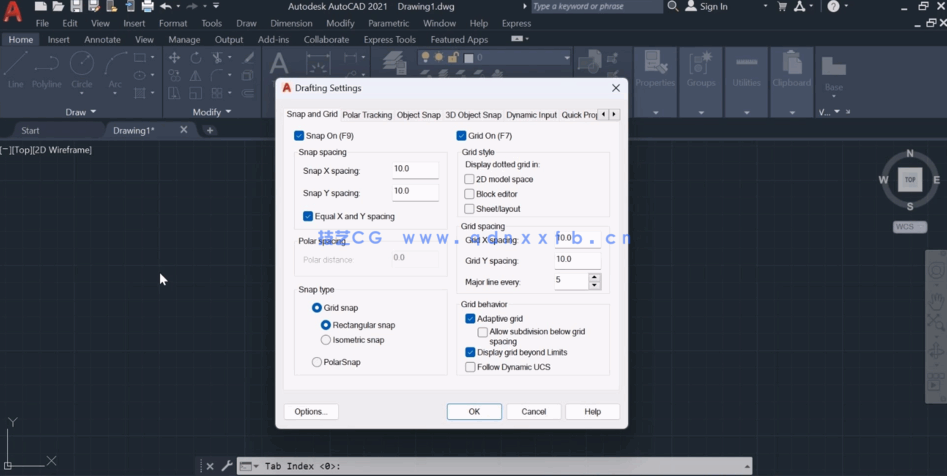This screenshot has height=476, width=947.
Task: Click the customization wrench icon by command line
Action: [x=227, y=466]
